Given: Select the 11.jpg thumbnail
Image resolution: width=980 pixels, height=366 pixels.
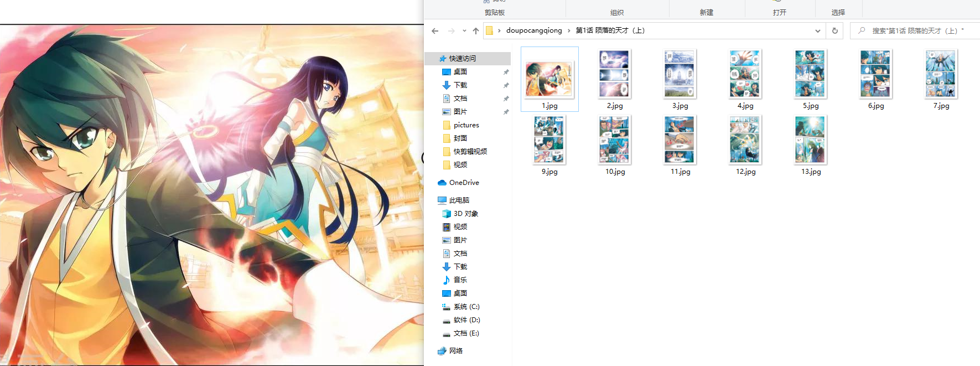Looking at the screenshot, I should pos(680,140).
